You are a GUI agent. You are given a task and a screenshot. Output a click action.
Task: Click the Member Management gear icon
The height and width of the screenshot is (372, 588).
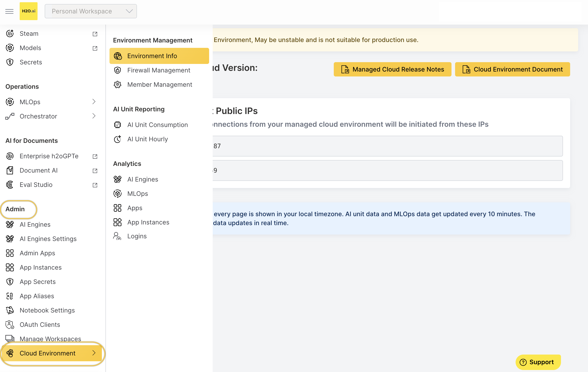[x=118, y=85]
